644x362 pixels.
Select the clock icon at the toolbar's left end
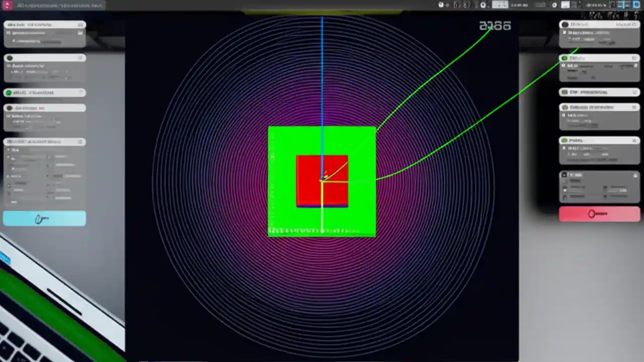[x=440, y=5]
